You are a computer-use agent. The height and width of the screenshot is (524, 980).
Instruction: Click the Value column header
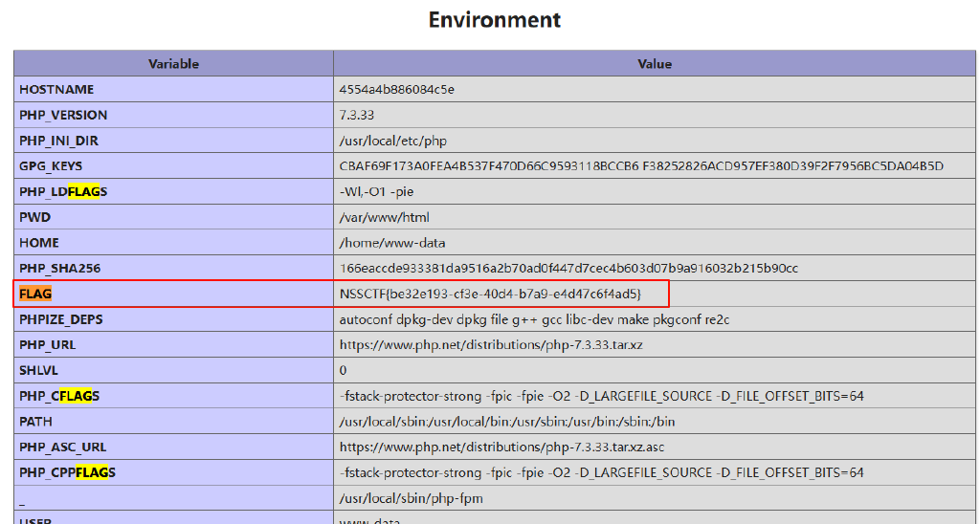tap(655, 64)
